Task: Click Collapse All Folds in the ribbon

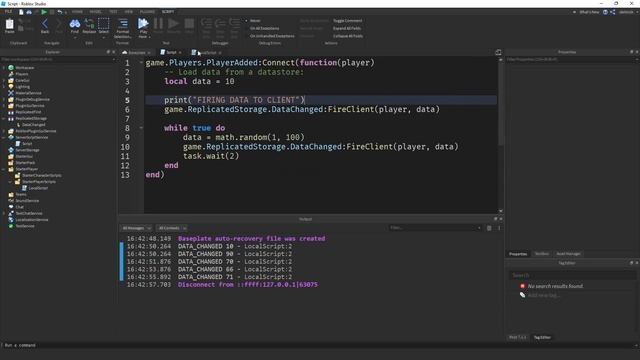Action: click(348, 36)
